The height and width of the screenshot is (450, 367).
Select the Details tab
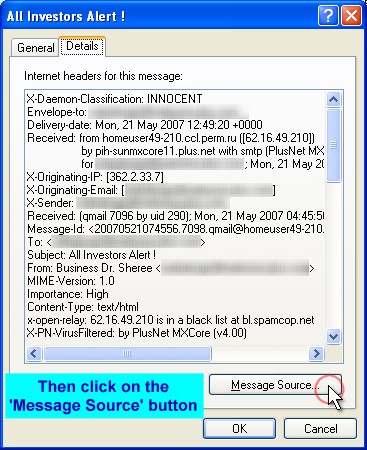coord(82,46)
